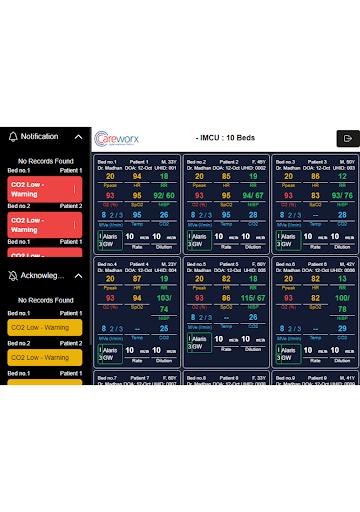The image size is (360, 512).
Task: Click the Careworx logo
Action: (x=116, y=139)
